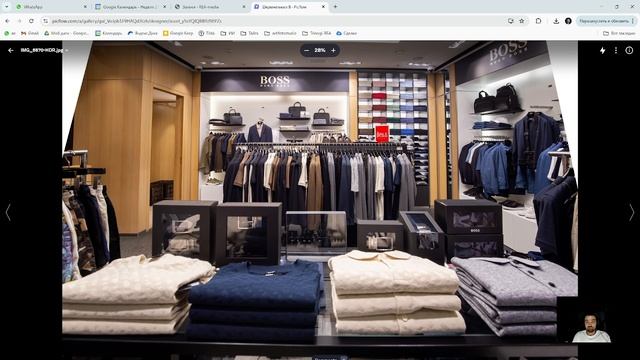Open the Google Drive bookmark
This screenshot has height=360, width=640.
pyautogui.click(x=66, y=33)
